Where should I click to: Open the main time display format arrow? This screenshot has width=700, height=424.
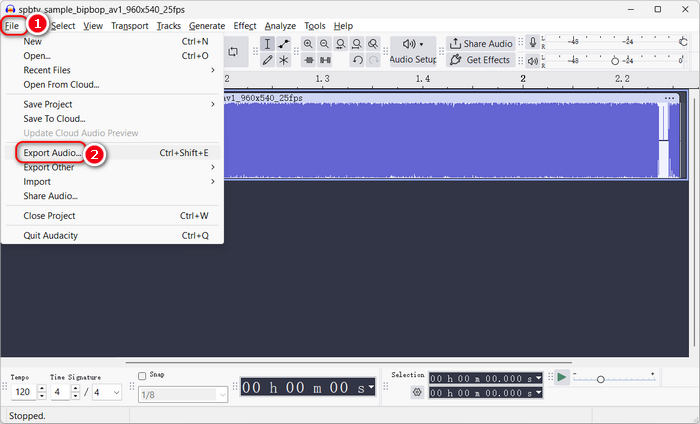point(370,387)
